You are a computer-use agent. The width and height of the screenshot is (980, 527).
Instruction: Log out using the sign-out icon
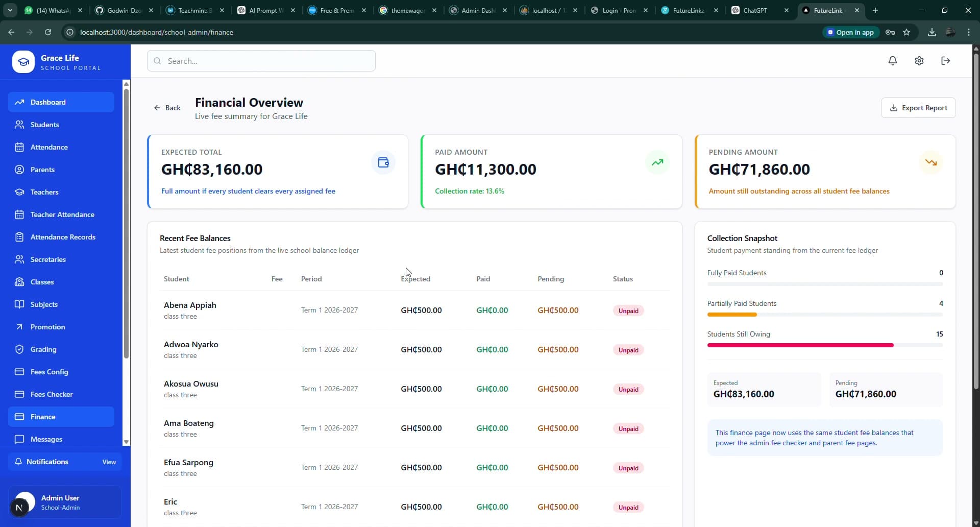tap(945, 61)
